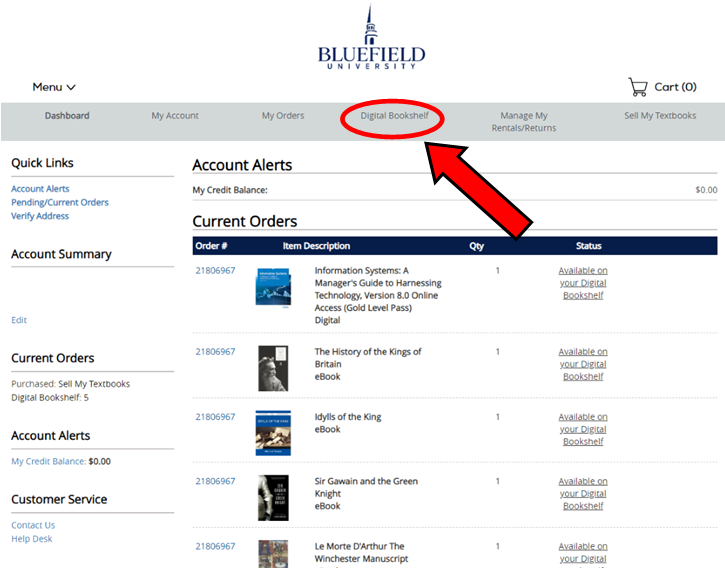
Task: Click the Bluefield University logo
Action: click(x=371, y=37)
